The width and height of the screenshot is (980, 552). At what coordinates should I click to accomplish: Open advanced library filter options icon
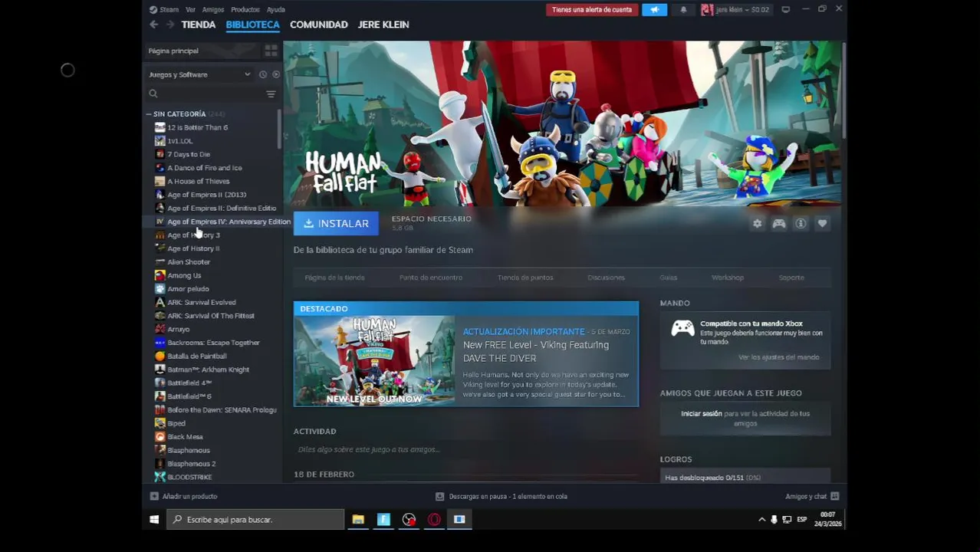[271, 94]
